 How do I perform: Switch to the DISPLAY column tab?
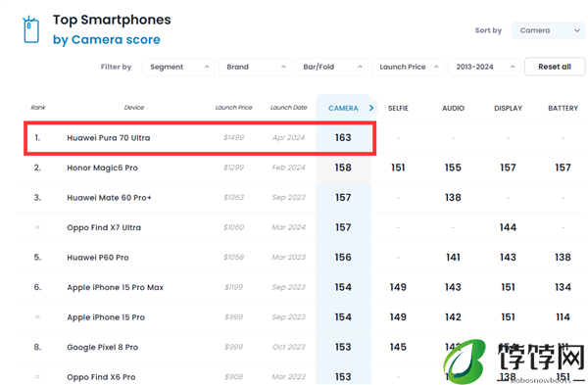tap(508, 108)
